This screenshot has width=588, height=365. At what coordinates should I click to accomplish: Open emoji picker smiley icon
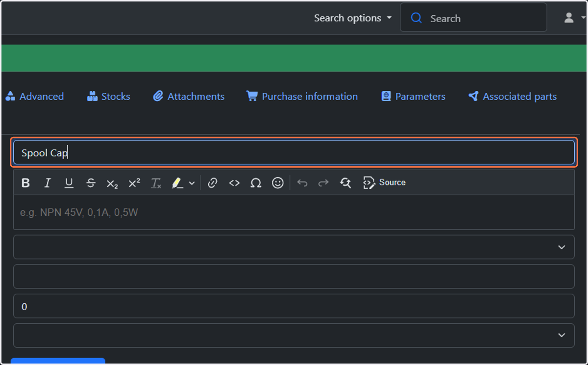point(278,183)
